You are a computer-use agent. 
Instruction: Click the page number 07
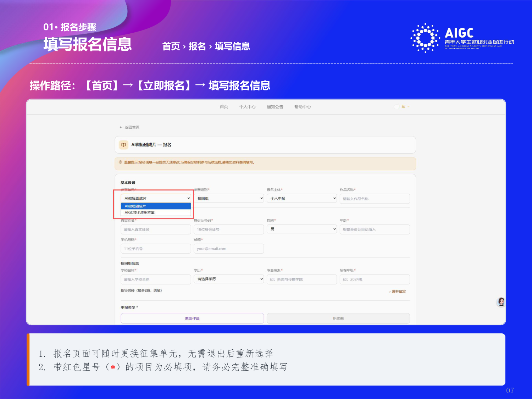click(x=510, y=390)
